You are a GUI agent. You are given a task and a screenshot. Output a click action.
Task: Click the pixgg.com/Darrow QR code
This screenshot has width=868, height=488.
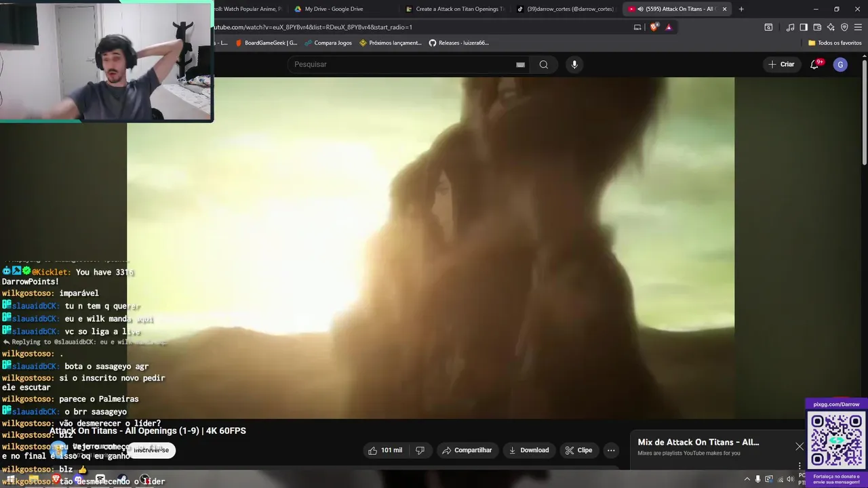click(x=836, y=439)
